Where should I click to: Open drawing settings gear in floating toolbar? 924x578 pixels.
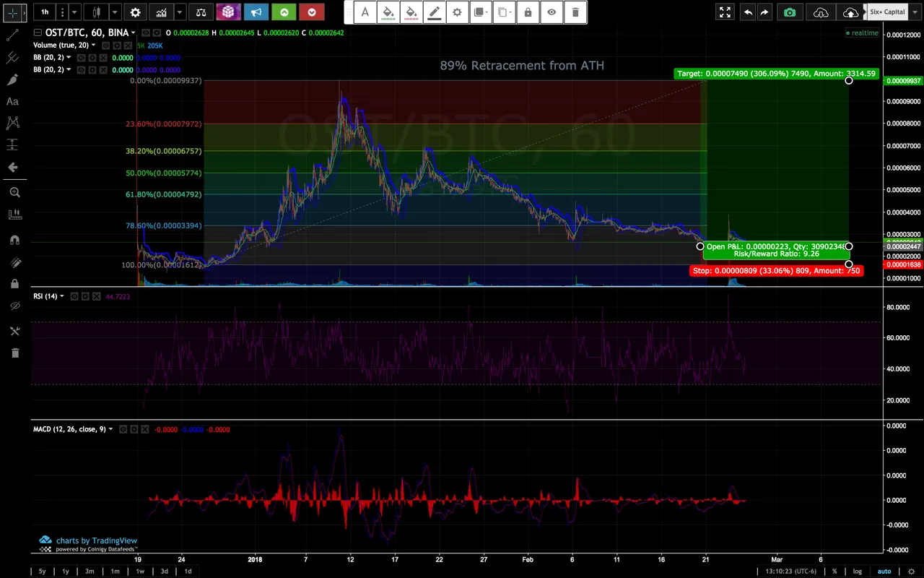458,12
